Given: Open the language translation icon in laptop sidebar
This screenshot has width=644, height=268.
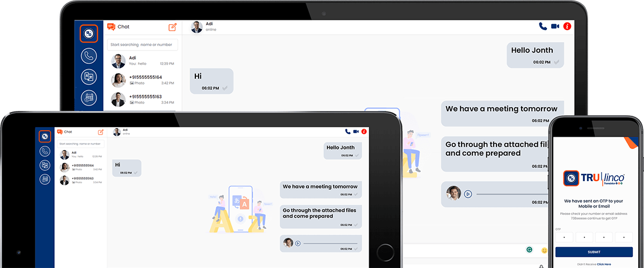Looking at the screenshot, I should (89, 77).
